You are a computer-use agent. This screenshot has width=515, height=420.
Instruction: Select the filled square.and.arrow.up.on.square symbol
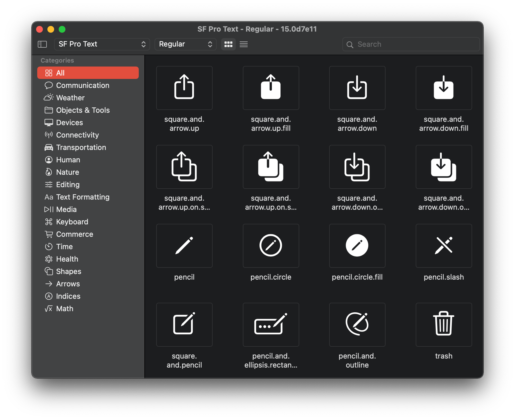[x=271, y=167]
